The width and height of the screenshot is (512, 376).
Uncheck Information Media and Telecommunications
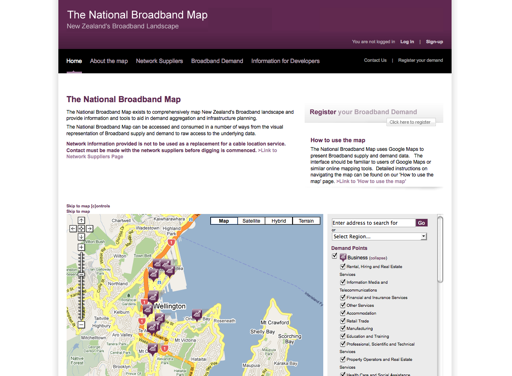(343, 282)
